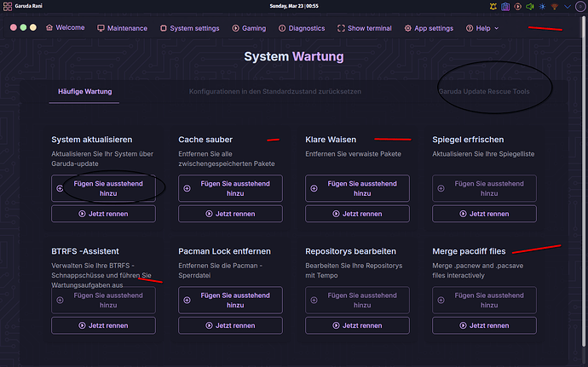Run Merge pacdiff files with Jetzt rennen
Image resolution: width=588 pixels, height=367 pixels.
click(x=485, y=325)
